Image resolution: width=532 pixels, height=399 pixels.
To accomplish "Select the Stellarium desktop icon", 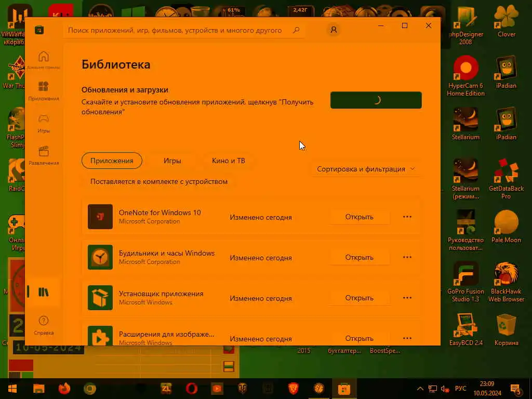I will (465, 124).
